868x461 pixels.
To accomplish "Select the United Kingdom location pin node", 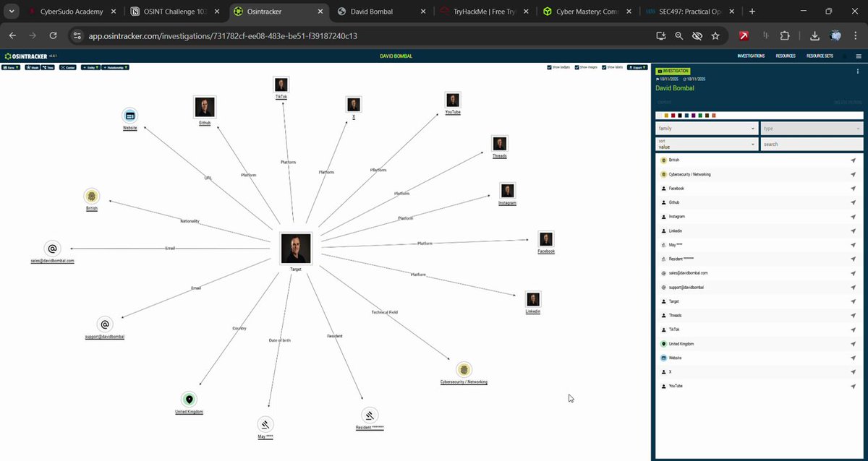I will coord(189,400).
